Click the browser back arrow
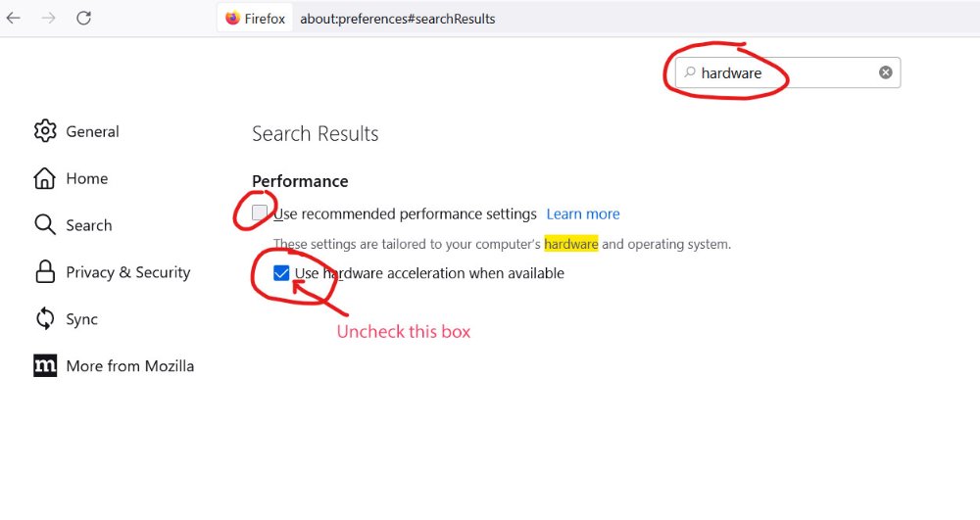The width and height of the screenshot is (980, 520). pos(14,18)
